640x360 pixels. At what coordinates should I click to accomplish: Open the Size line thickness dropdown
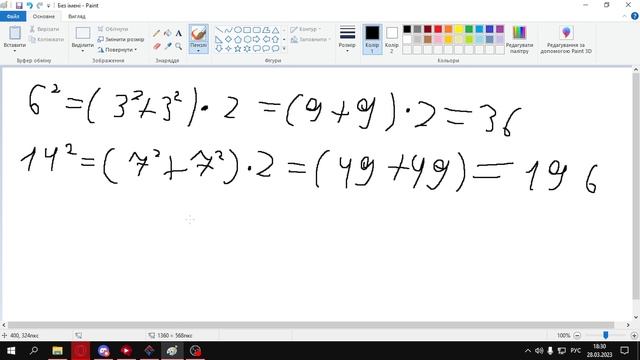347,39
